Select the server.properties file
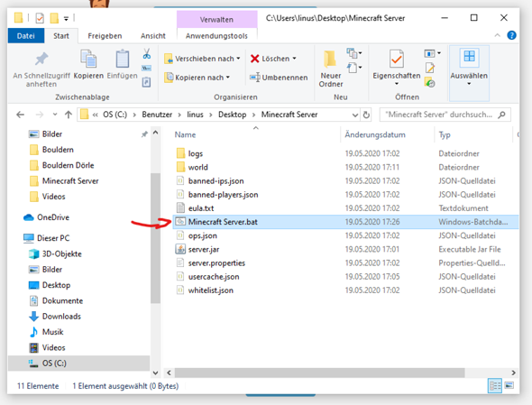 click(345, 263)
